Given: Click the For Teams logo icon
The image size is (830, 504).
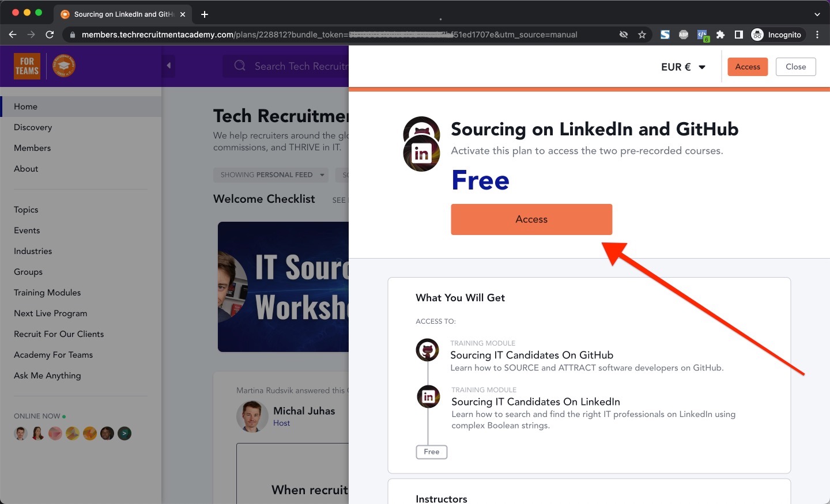Looking at the screenshot, I should [x=27, y=66].
